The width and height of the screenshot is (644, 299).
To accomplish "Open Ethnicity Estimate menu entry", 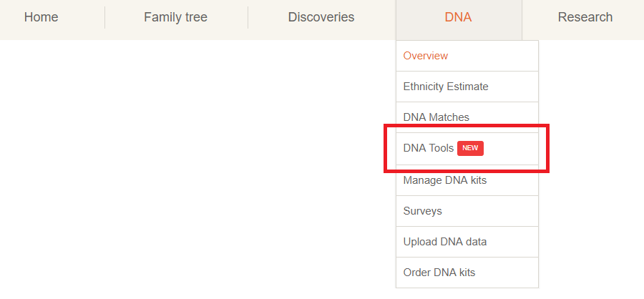I will tap(467, 87).
